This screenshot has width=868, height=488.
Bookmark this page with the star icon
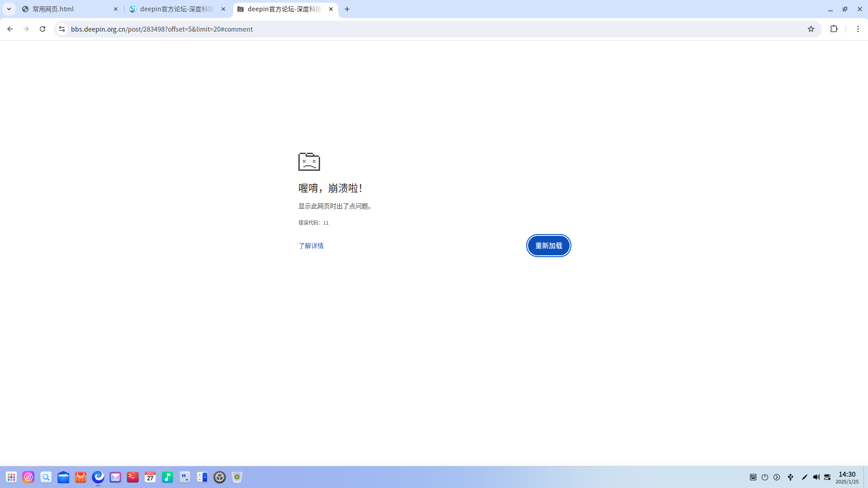[x=811, y=29]
